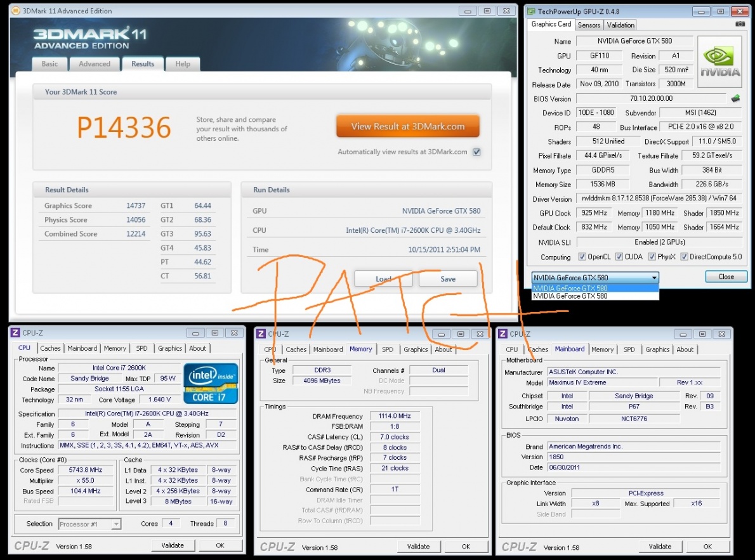Toggle automatic viewing of results at 3DMark.com
Image resolution: width=755 pixels, height=560 pixels.
[476, 152]
